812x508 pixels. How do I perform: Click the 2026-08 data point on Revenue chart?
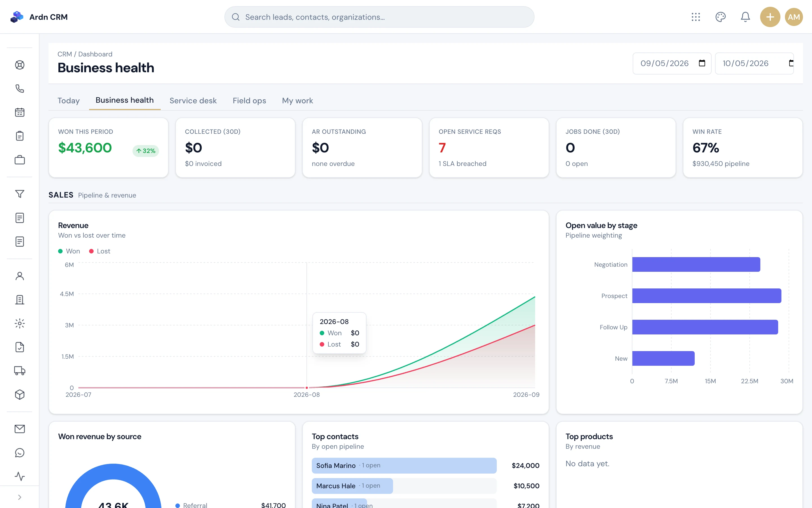307,388
